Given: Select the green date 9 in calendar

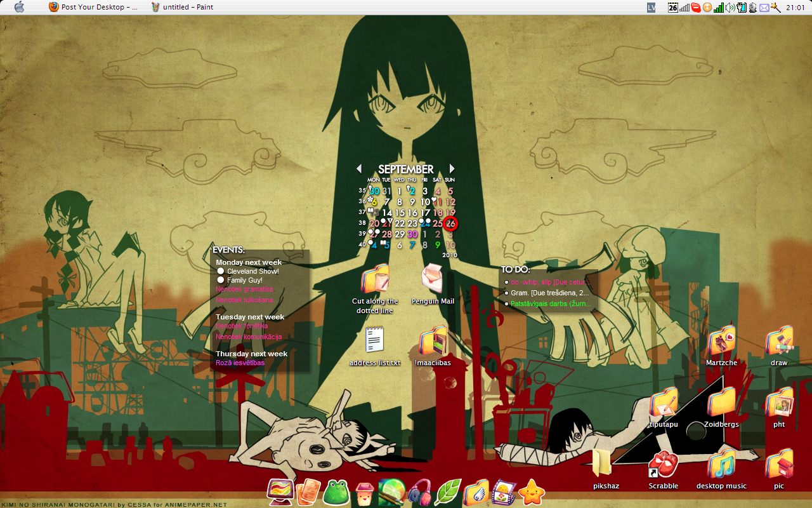Looking at the screenshot, I should (438, 245).
